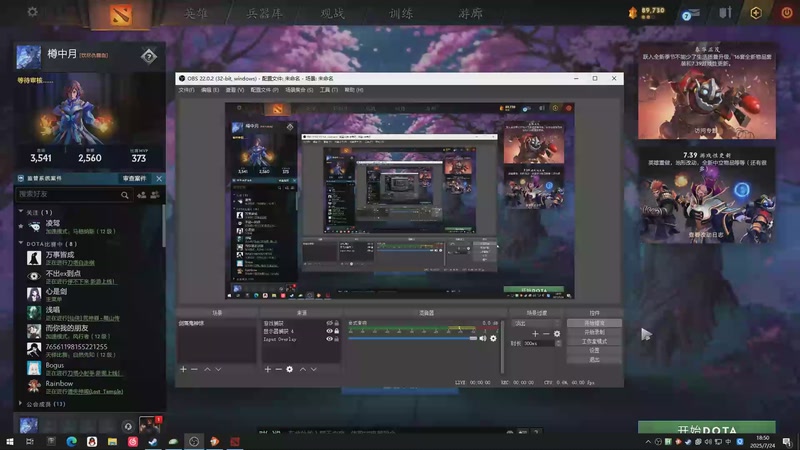Open OBS Studio taskbar icon
Image resolution: width=800 pixels, height=450 pixels.
[x=194, y=441]
